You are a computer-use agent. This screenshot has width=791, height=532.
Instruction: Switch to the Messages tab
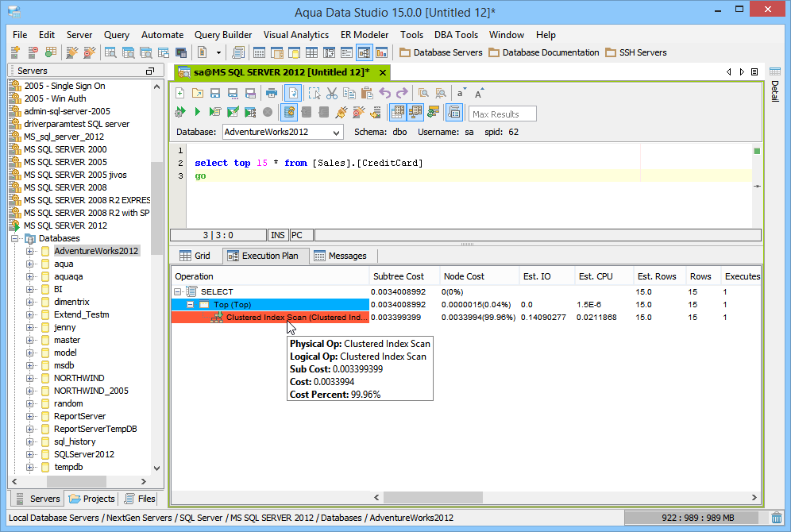click(341, 256)
